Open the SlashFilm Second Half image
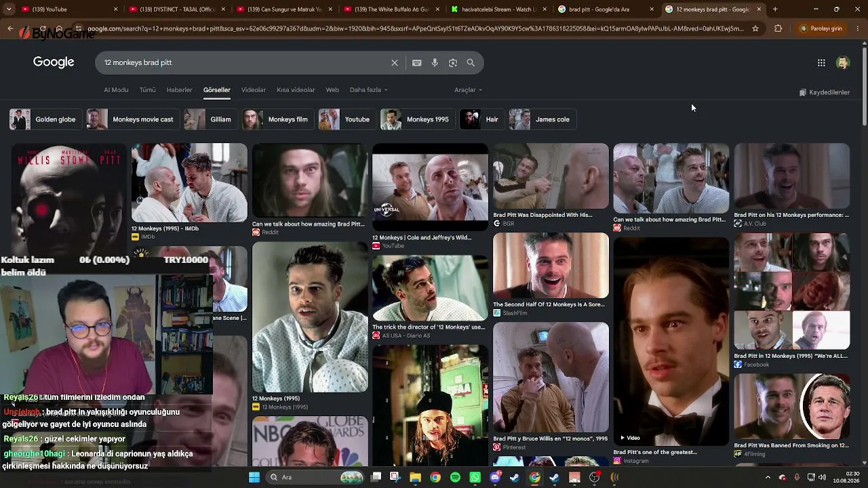The image size is (868, 488). point(551,266)
